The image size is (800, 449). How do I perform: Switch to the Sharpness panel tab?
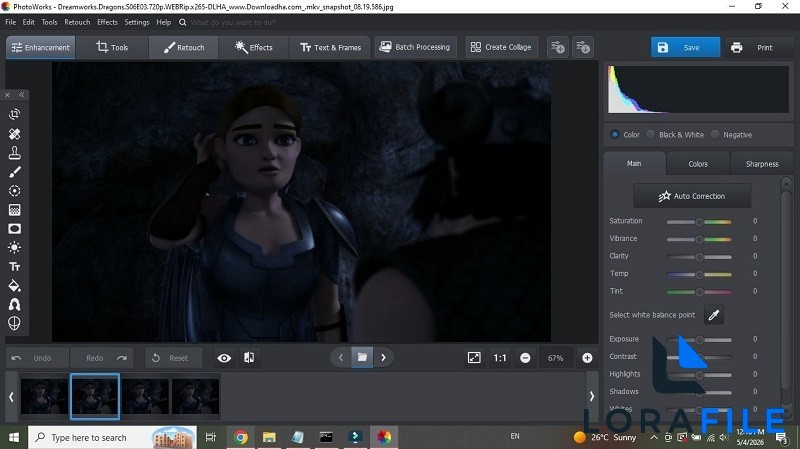tap(762, 164)
